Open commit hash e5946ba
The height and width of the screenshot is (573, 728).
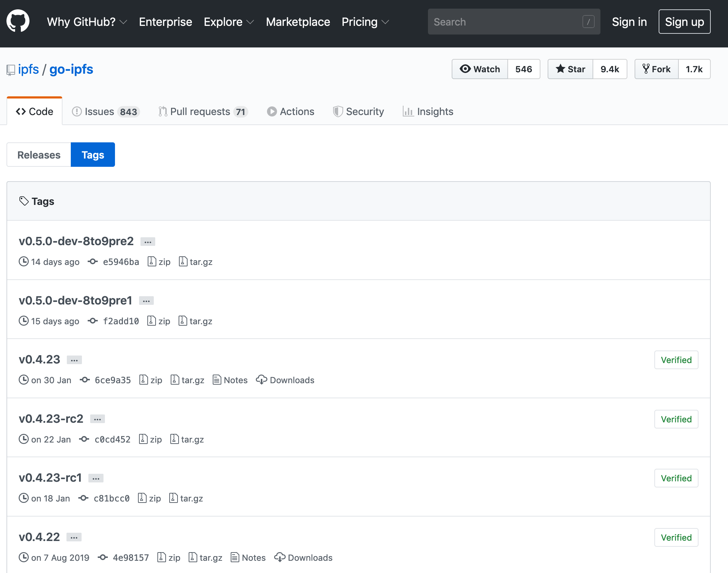click(x=121, y=262)
